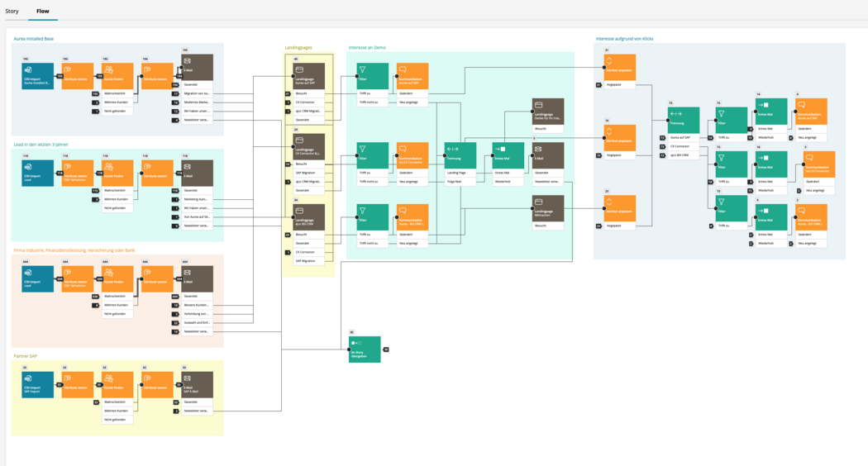Click ajco BSI CRM output of Trennung in Klicks group
Screen dimensions: 868x466
(683, 155)
